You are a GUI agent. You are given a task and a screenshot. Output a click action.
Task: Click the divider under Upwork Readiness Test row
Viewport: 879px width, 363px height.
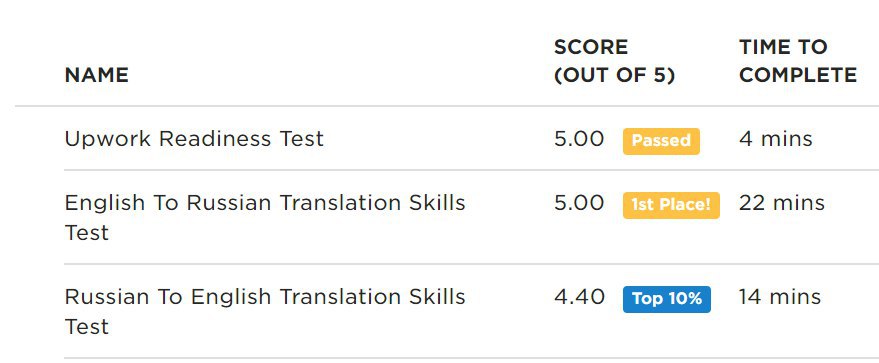pyautogui.click(x=471, y=170)
